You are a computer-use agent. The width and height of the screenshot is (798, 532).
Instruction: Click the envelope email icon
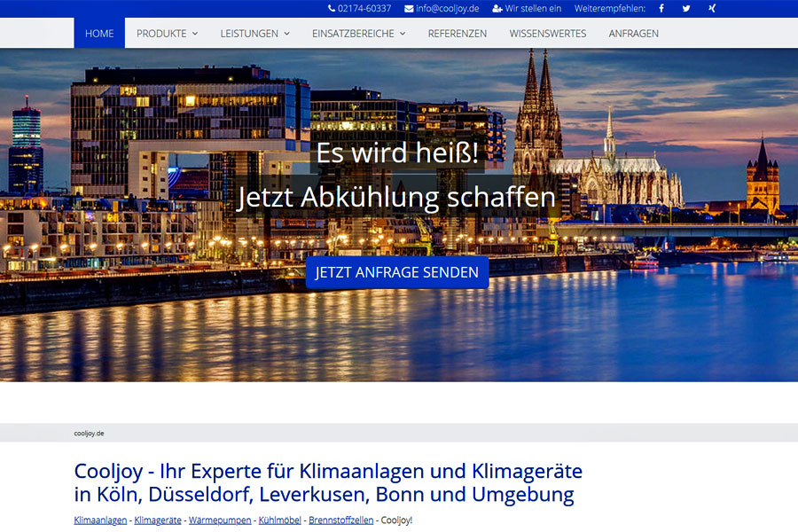tap(409, 9)
